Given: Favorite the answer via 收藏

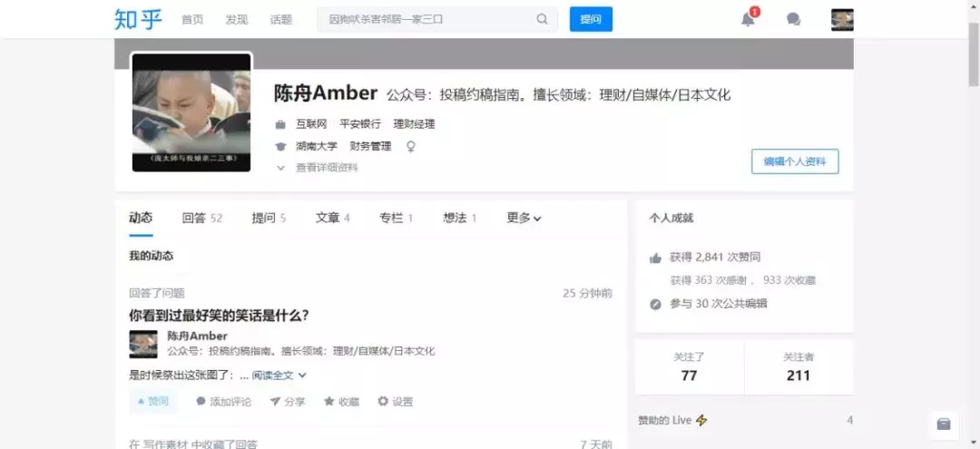Looking at the screenshot, I should tap(341, 402).
